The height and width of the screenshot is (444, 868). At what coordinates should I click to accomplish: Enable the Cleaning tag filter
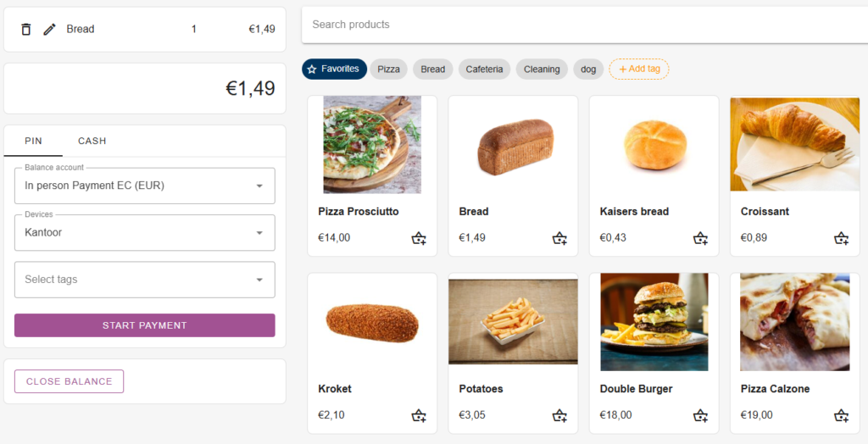(541, 69)
